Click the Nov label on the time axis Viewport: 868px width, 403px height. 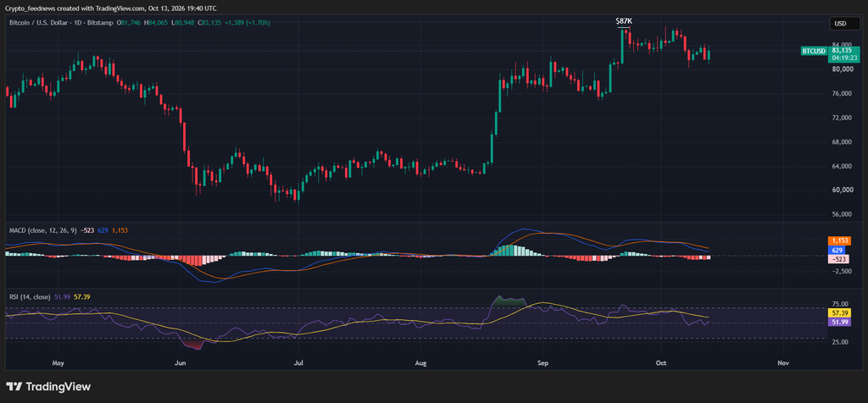(x=782, y=363)
